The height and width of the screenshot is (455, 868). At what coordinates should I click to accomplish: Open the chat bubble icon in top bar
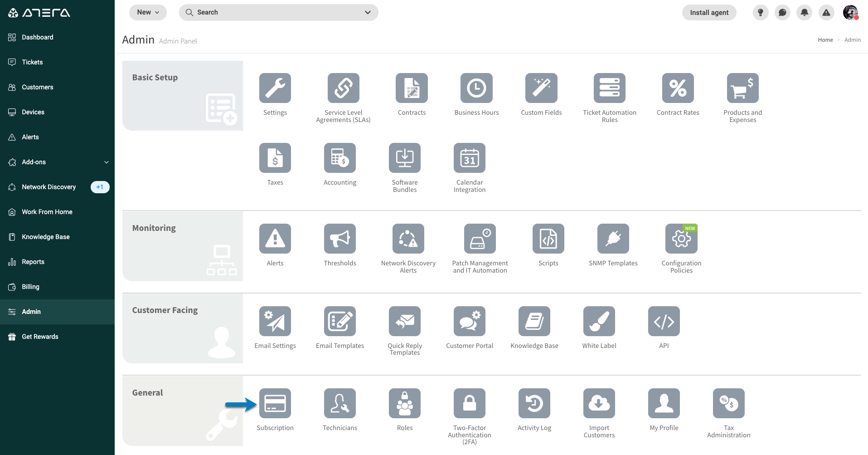pyautogui.click(x=782, y=13)
